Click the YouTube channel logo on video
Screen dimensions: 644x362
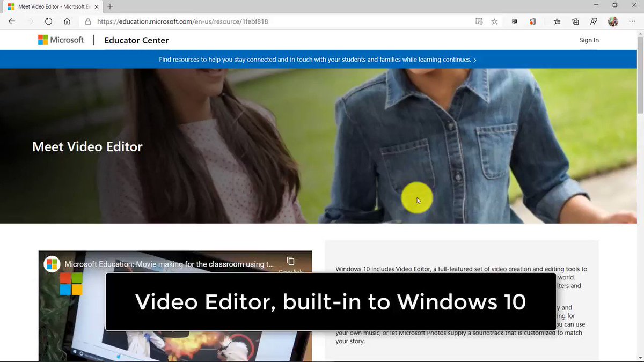52,264
